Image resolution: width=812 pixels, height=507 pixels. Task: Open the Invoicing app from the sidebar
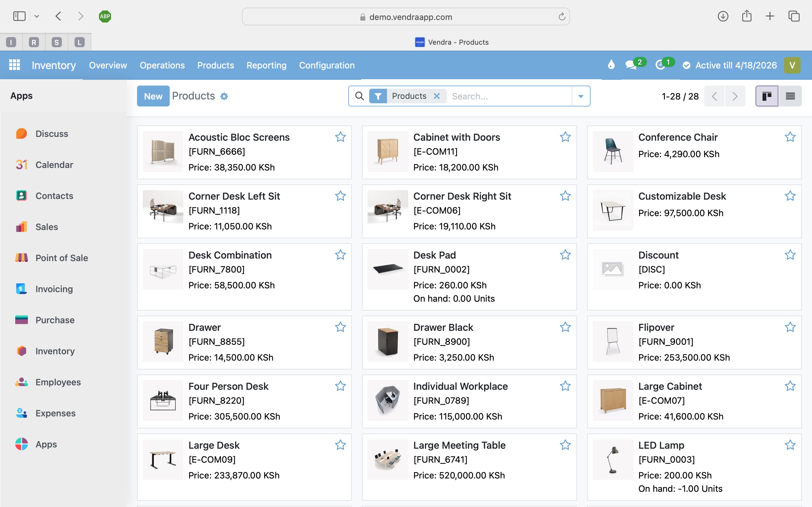pyautogui.click(x=54, y=289)
